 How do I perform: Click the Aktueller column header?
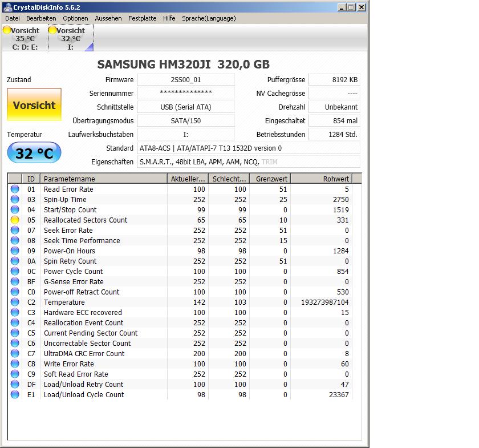(188, 179)
